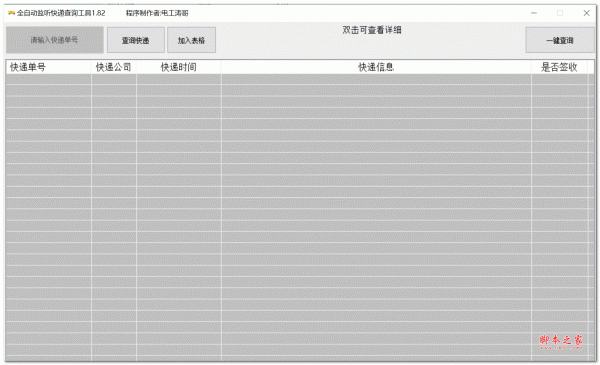Click the tracking number input field
Screen dimensions: 600x365
pyautogui.click(x=55, y=40)
